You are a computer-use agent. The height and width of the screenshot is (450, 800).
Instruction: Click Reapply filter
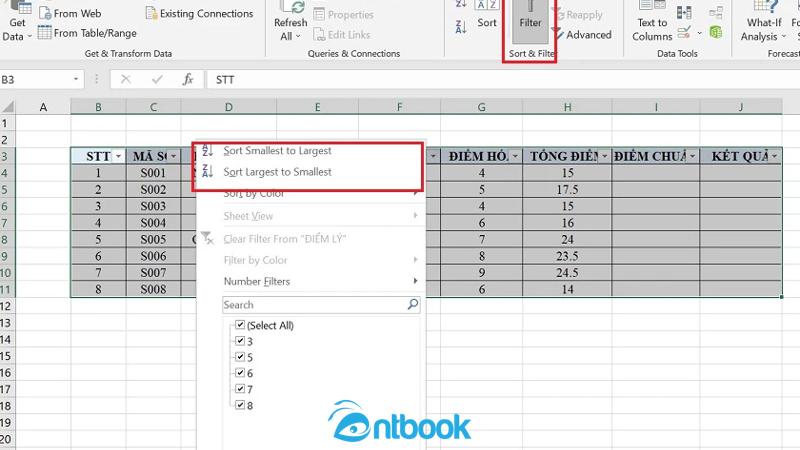(578, 15)
